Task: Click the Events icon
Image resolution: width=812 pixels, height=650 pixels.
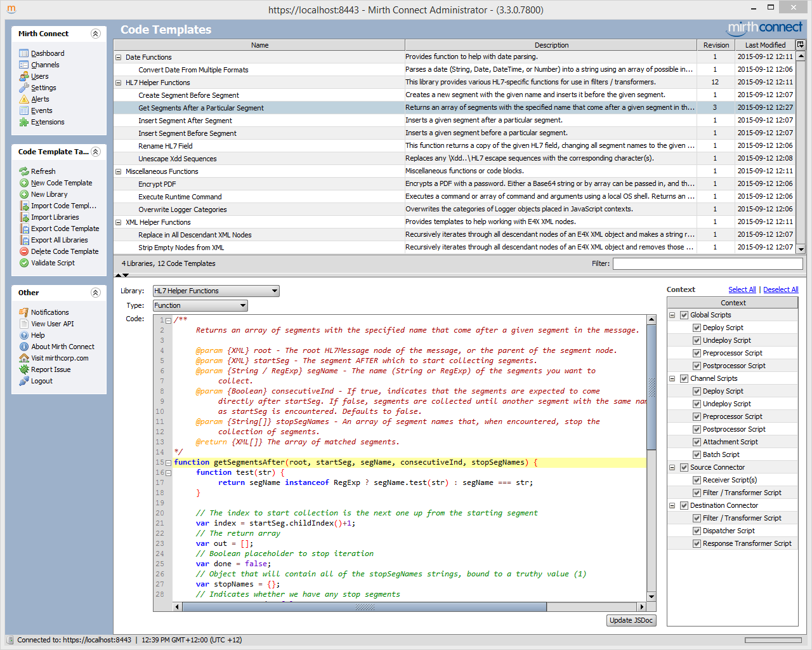Action: [x=24, y=110]
